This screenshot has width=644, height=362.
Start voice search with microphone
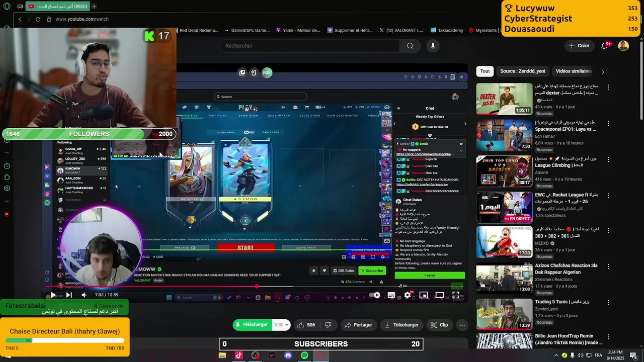tap(433, 46)
